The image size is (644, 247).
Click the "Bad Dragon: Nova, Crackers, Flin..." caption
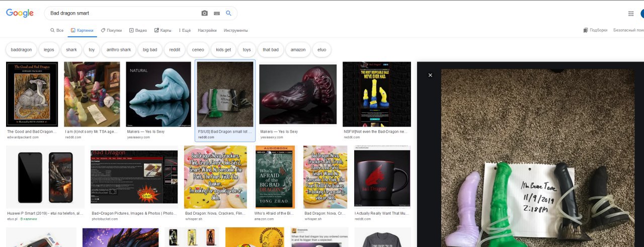(x=215, y=214)
